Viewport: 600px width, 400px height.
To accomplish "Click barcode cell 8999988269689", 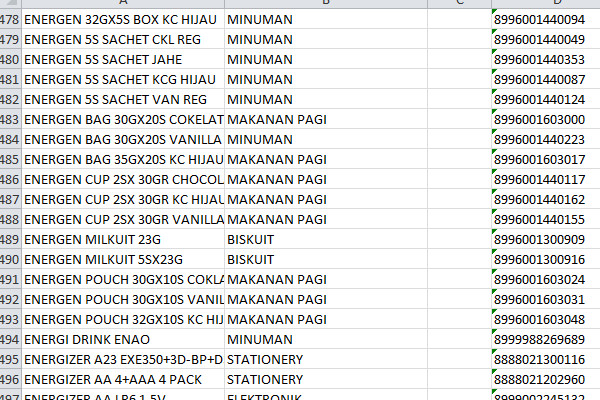I will pyautogui.click(x=546, y=339).
